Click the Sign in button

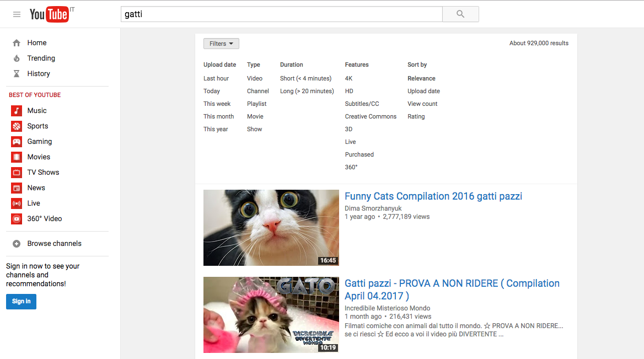coord(21,302)
